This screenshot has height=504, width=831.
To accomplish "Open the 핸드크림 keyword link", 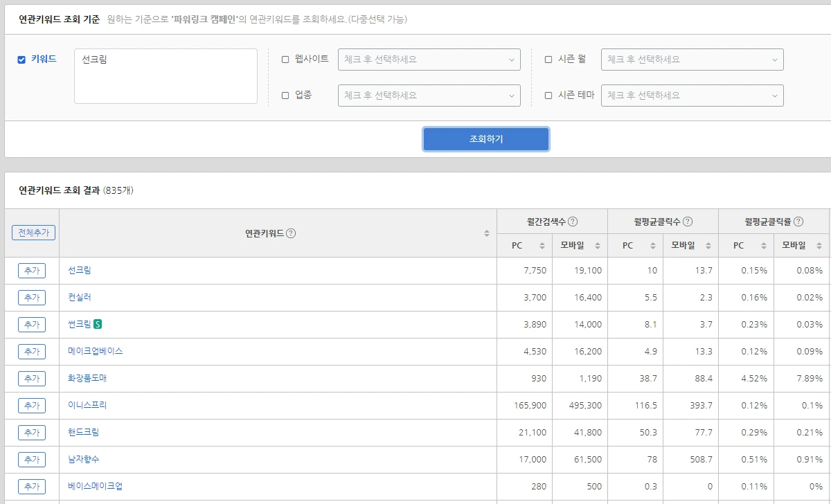I will 84,432.
